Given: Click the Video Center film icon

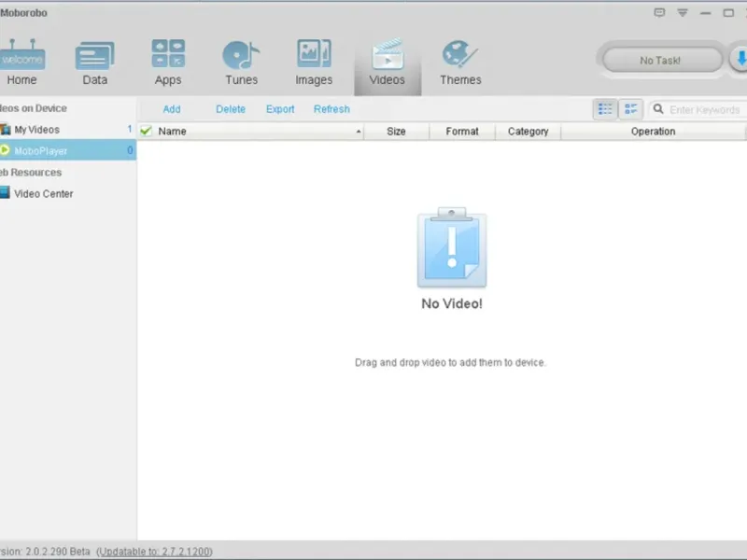Looking at the screenshot, I should (x=5, y=192).
